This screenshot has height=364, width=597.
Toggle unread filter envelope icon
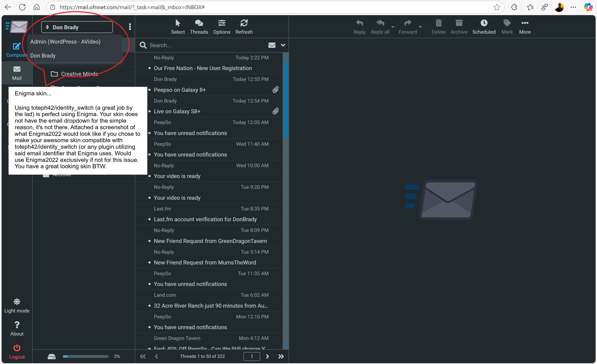[x=272, y=45]
